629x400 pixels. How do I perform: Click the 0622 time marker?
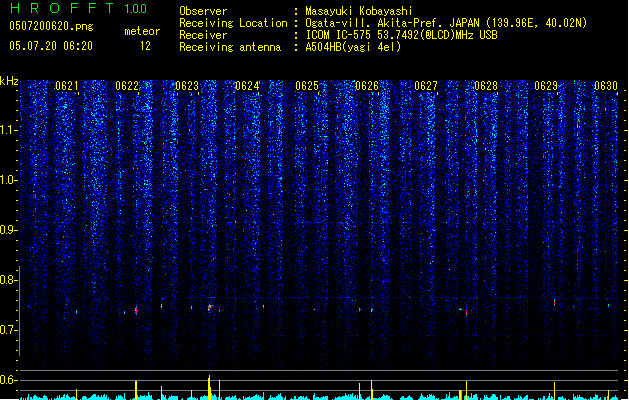click(x=127, y=86)
